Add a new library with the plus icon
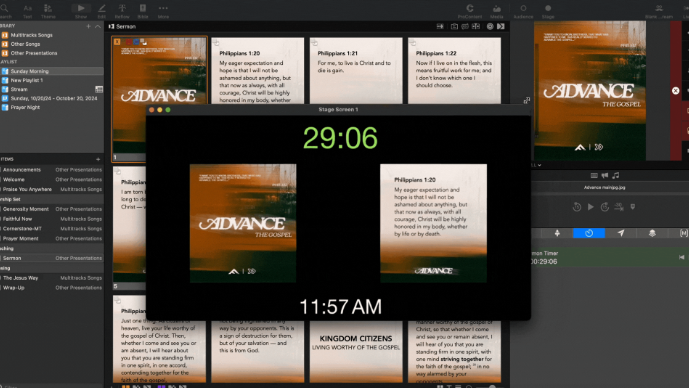689x388 pixels. tap(88, 26)
